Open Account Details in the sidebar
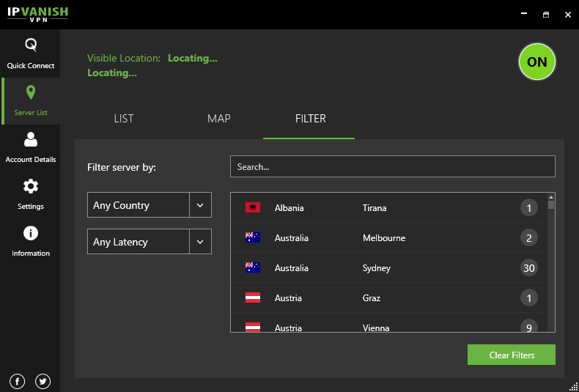The image size is (579, 392). (x=31, y=140)
